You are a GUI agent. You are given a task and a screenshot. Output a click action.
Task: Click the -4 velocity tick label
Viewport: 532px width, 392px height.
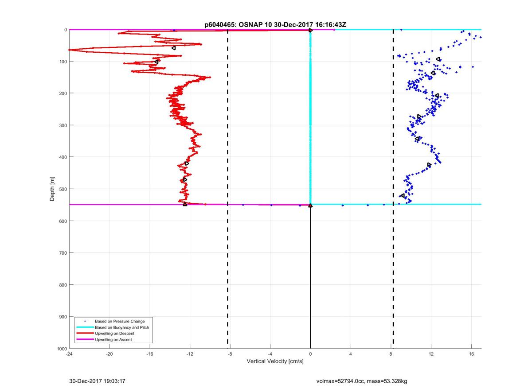tap(270, 354)
